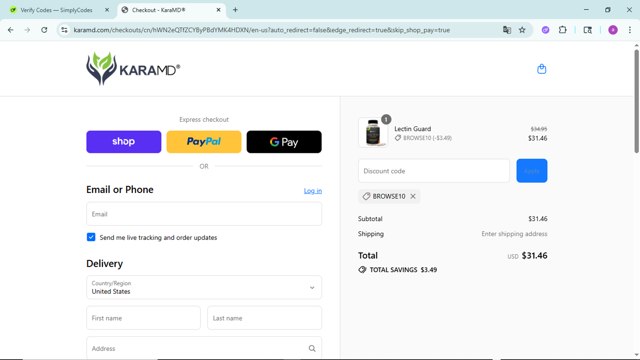This screenshot has height=360, width=640.
Task: Click the translate page icon
Action: point(507,30)
